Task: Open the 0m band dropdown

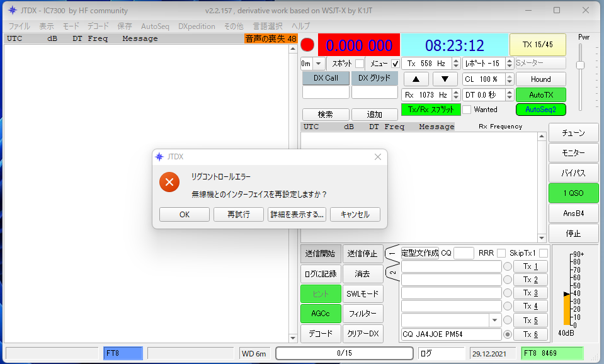Action: coord(318,64)
